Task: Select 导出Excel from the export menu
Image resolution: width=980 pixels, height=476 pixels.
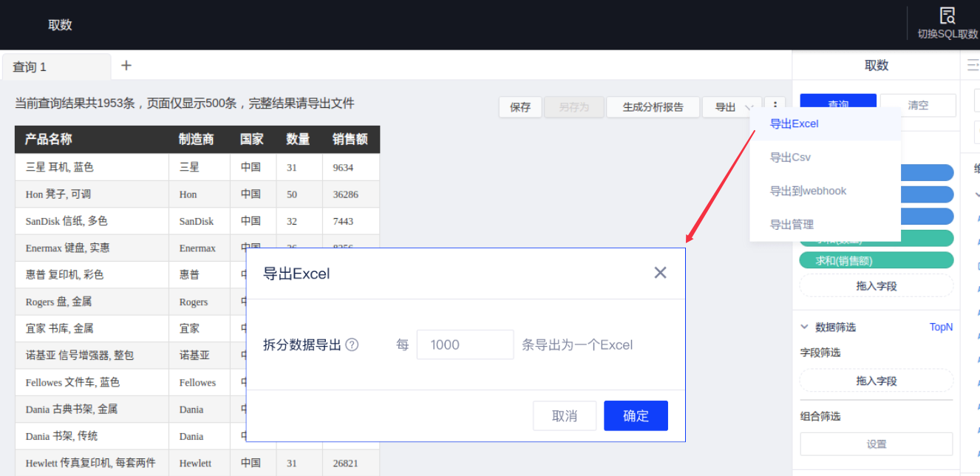Action: click(x=794, y=124)
